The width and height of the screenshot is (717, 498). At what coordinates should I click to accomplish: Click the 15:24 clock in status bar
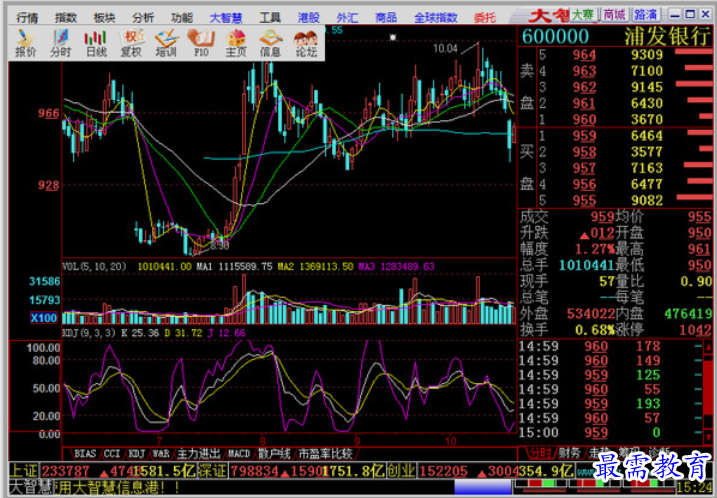coord(694,487)
